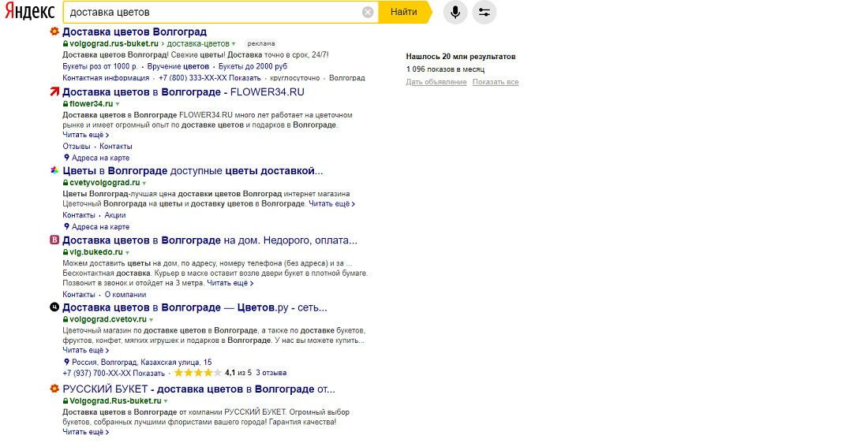Click the реклама label on the ad

point(260,43)
